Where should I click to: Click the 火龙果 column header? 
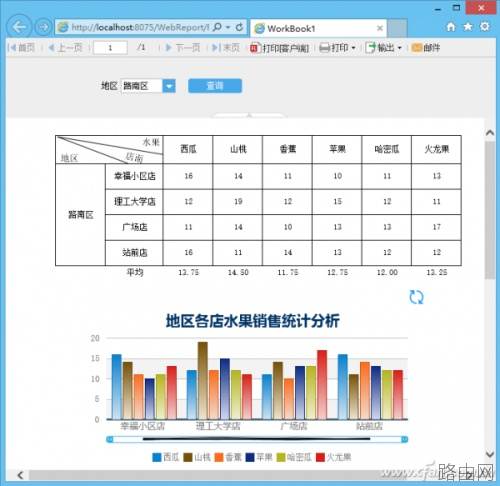pos(437,149)
